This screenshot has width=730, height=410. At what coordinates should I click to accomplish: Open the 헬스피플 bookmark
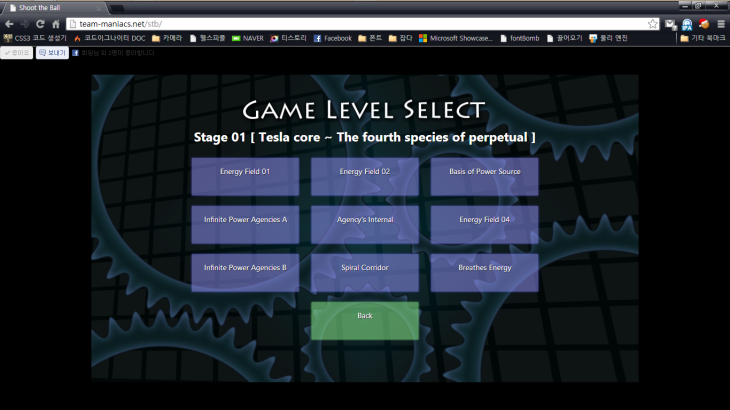click(208, 38)
